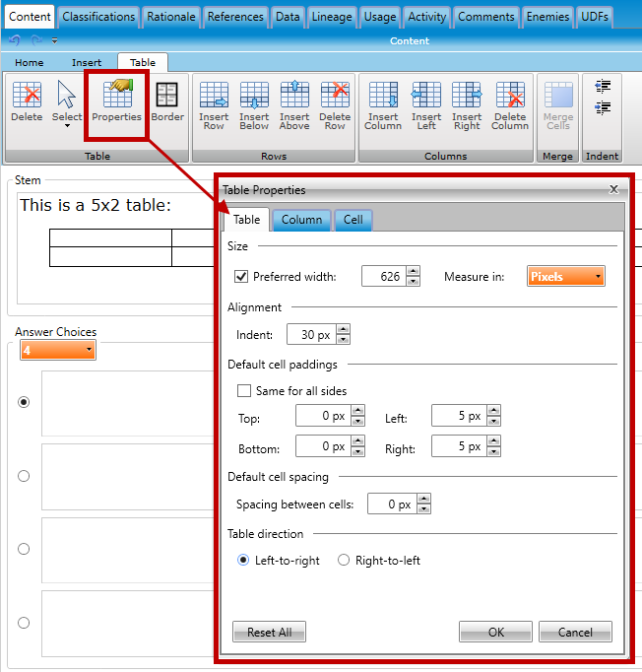The width and height of the screenshot is (642, 672).
Task: Click OK in Table Properties dialog
Action: pyautogui.click(x=495, y=632)
